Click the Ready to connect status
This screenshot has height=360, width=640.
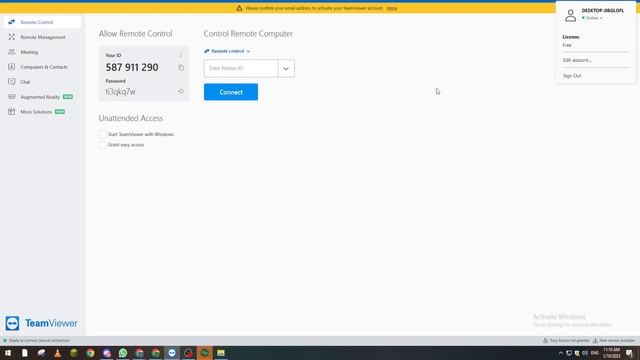click(37, 340)
